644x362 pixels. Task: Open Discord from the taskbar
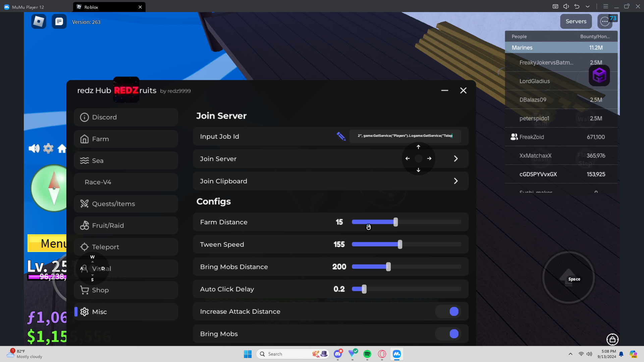pyautogui.click(x=338, y=354)
